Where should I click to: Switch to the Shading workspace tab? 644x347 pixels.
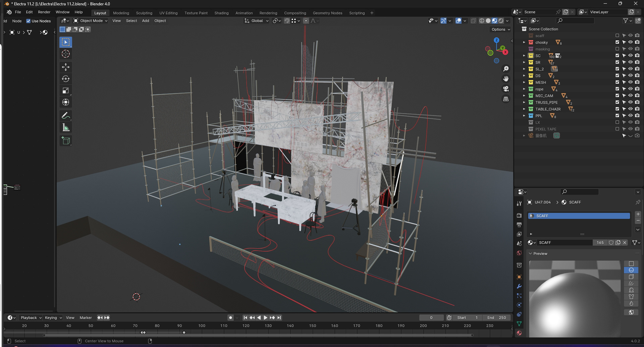[221, 13]
